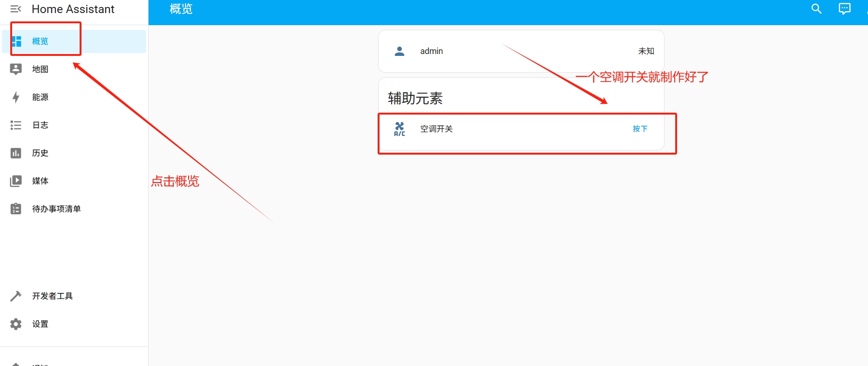Click the 能源 lightning bolt icon
Screen dimensions: 868x366
tap(16, 97)
